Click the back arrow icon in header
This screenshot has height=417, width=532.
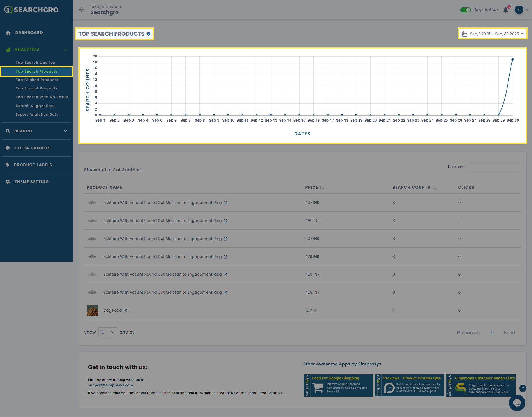tap(81, 10)
